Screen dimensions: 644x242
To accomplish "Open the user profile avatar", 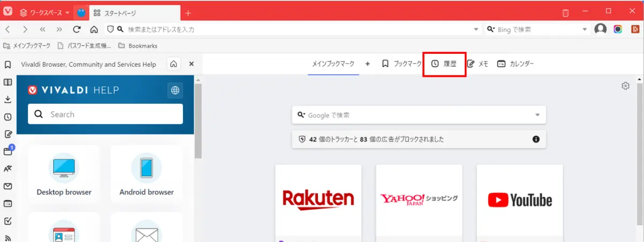I will click(x=601, y=29).
